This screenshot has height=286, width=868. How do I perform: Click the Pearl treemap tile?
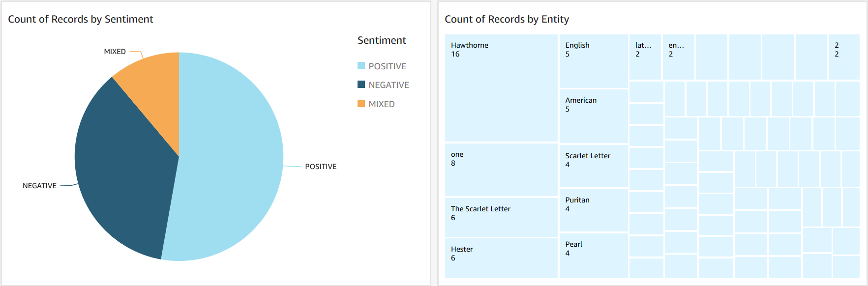tap(594, 256)
